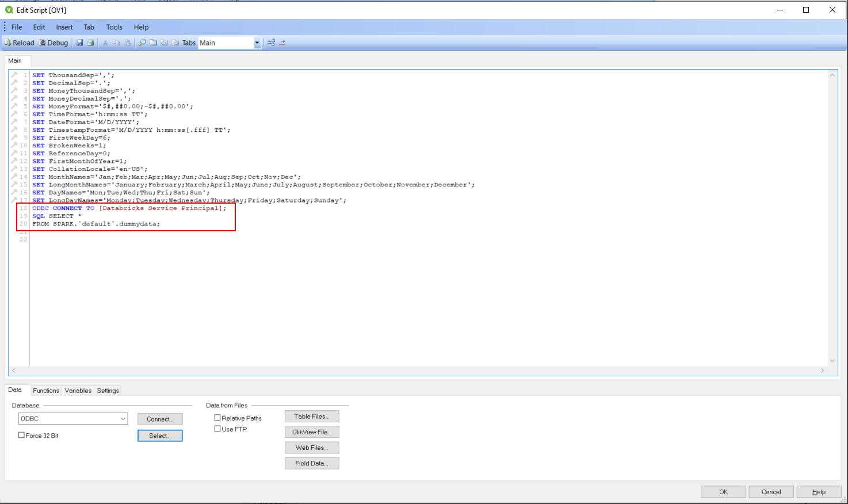Switch to the Variables tab
This screenshot has height=504, width=848.
(78, 391)
